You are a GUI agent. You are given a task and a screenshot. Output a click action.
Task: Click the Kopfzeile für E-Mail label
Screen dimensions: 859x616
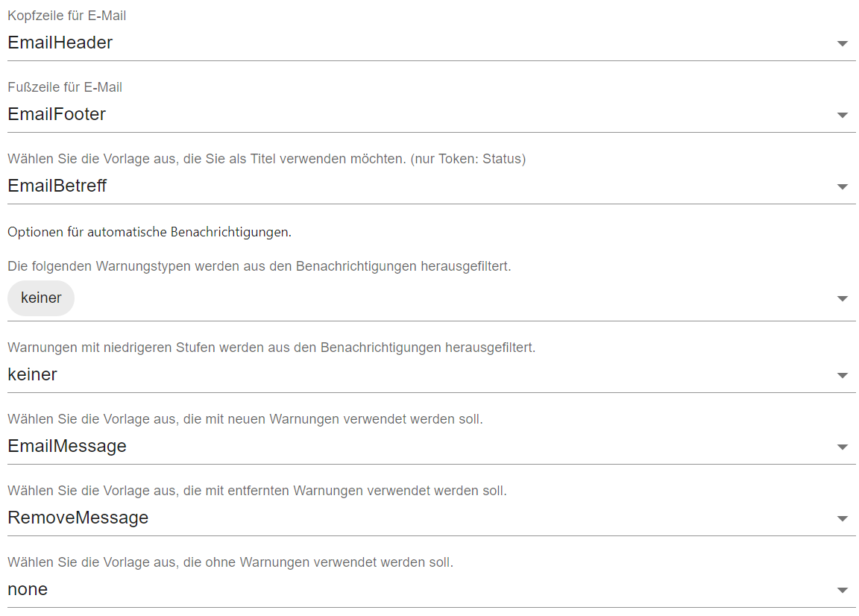[67, 16]
